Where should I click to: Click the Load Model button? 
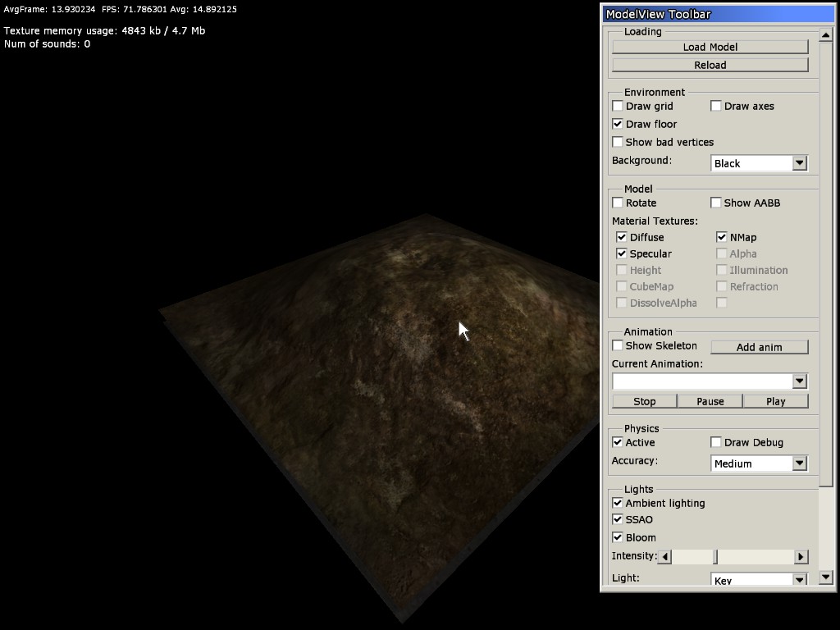pos(710,47)
